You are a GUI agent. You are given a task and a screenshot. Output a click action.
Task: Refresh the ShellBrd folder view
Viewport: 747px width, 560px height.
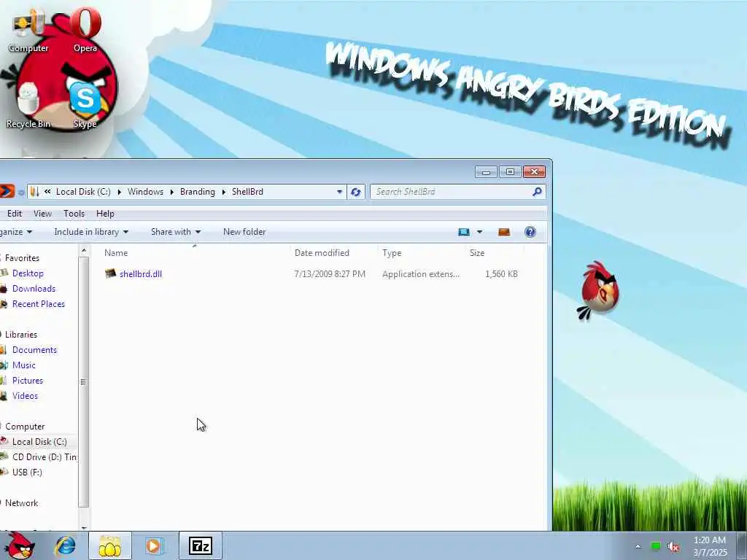pos(355,192)
